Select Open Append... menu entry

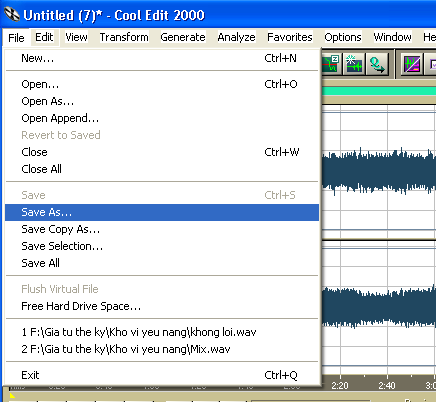(162, 118)
